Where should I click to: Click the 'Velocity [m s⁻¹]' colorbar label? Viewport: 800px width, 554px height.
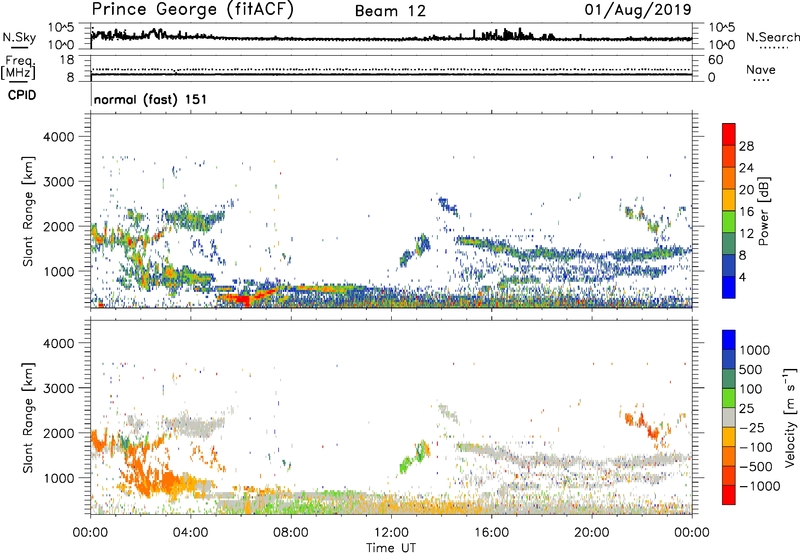click(790, 417)
